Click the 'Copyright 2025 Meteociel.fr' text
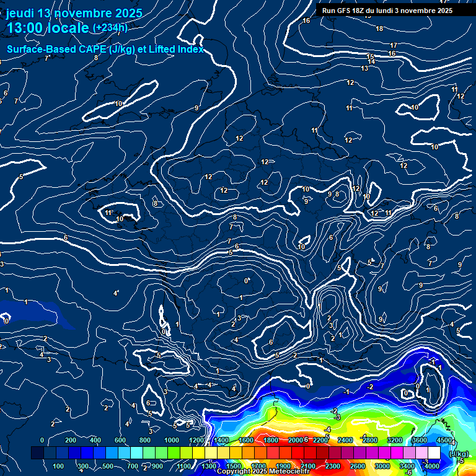This screenshot has height=476, width=476. (x=263, y=471)
